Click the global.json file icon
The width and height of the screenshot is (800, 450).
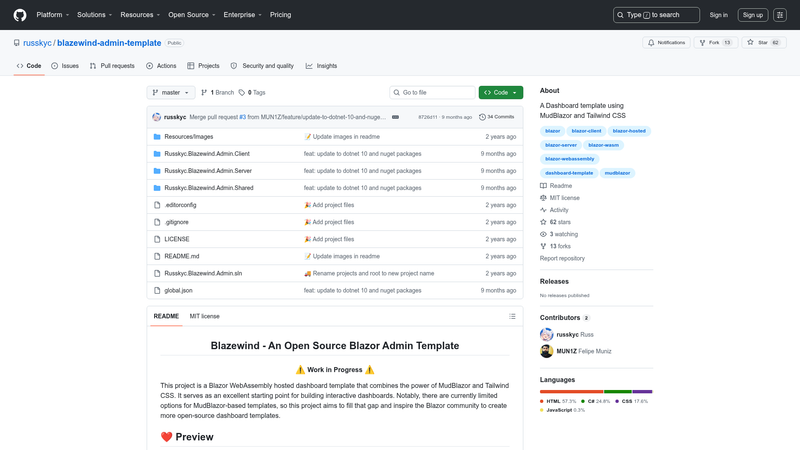(x=157, y=290)
